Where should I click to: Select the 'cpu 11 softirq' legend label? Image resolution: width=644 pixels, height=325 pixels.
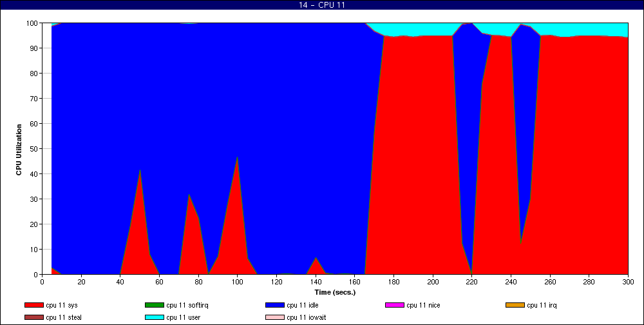tap(187, 306)
